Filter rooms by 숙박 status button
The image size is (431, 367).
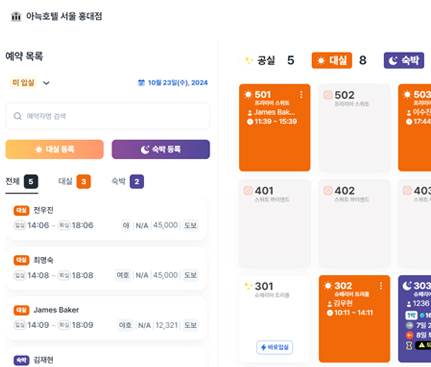coord(404,60)
